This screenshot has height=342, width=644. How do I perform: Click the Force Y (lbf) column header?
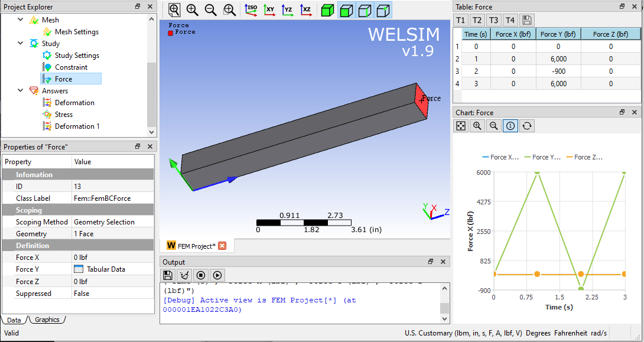(558, 34)
